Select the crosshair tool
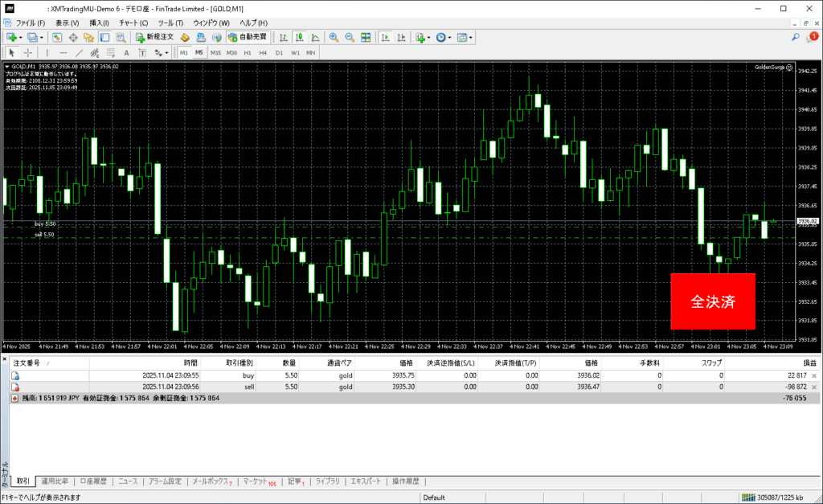Image resolution: width=823 pixels, height=504 pixels. click(28, 52)
